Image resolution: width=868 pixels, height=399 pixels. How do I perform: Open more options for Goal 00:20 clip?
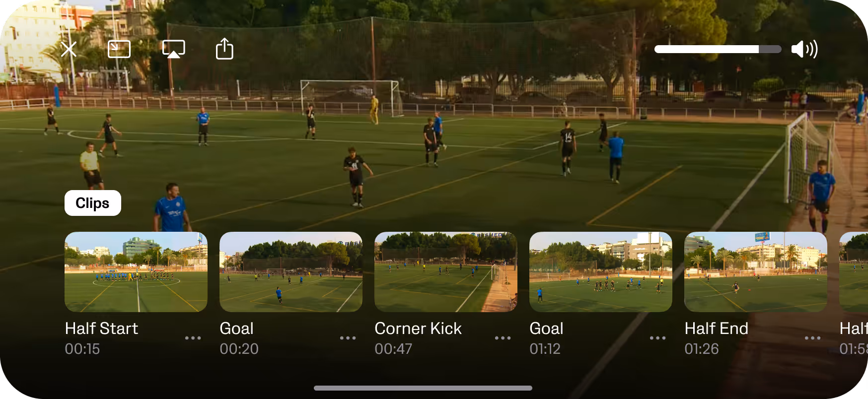click(348, 338)
